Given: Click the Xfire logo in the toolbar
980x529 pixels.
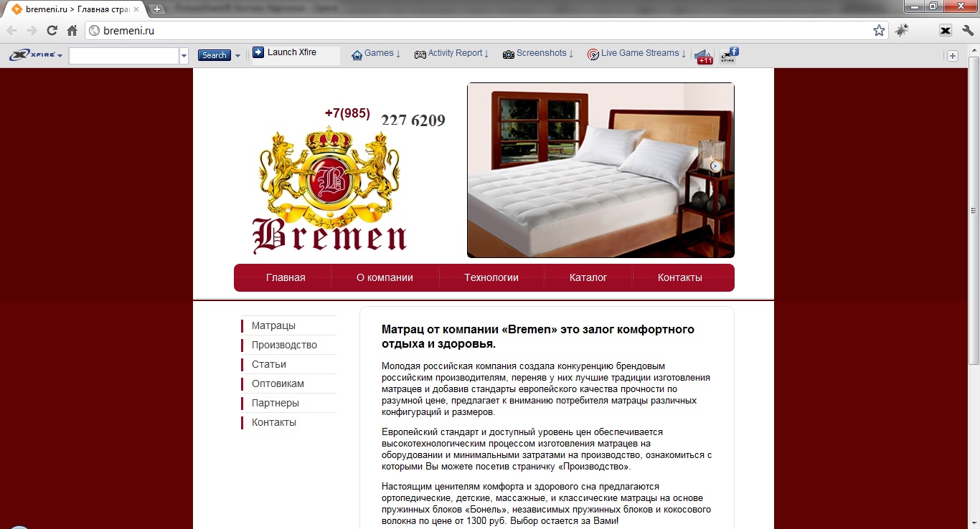Looking at the screenshot, I should coord(35,54).
